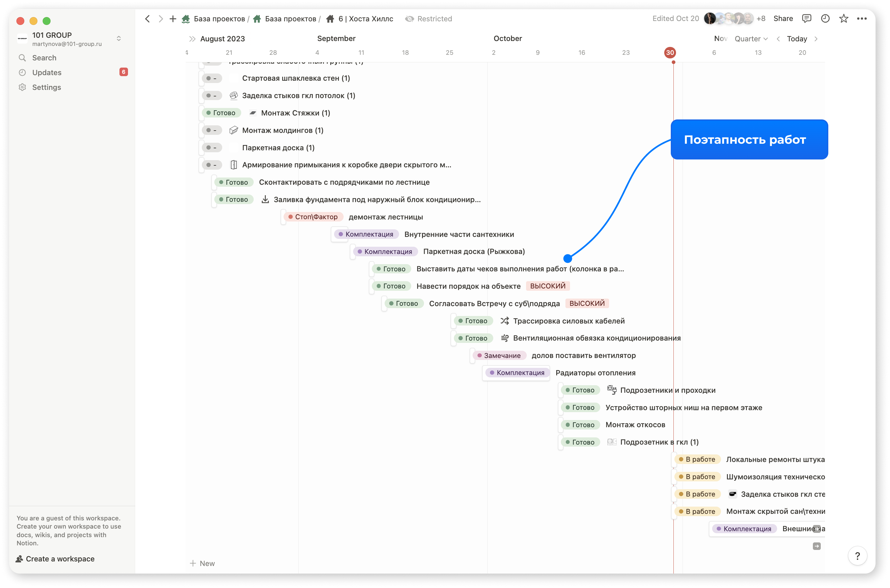Click the add new page plus icon
Image resolution: width=890 pixels, height=588 pixels.
click(x=173, y=19)
